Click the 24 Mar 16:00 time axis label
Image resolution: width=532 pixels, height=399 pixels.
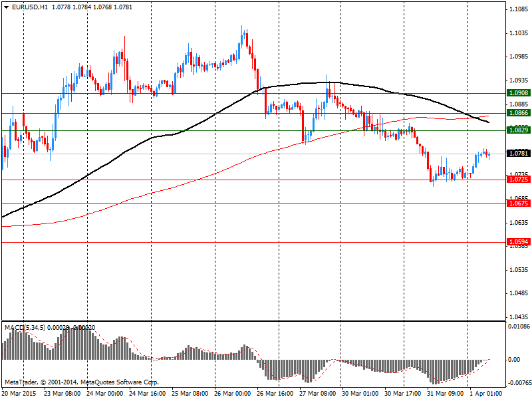pos(148,394)
